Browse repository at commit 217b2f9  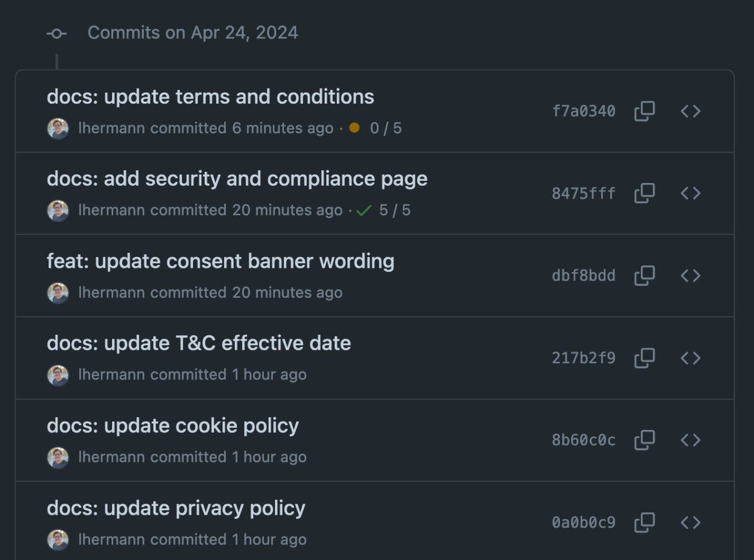pyautogui.click(x=690, y=358)
